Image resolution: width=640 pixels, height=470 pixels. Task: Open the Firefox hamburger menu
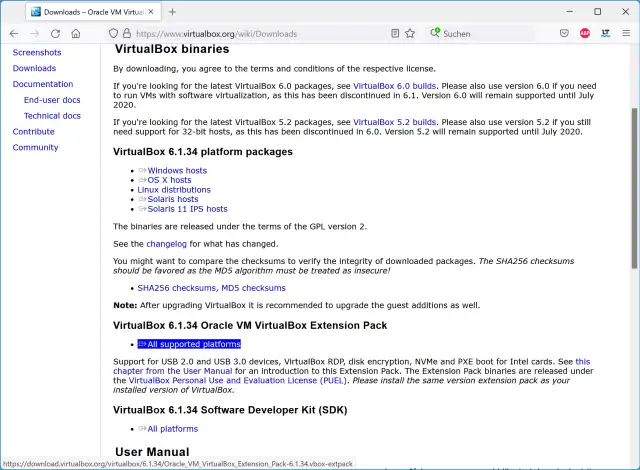[x=626, y=33]
